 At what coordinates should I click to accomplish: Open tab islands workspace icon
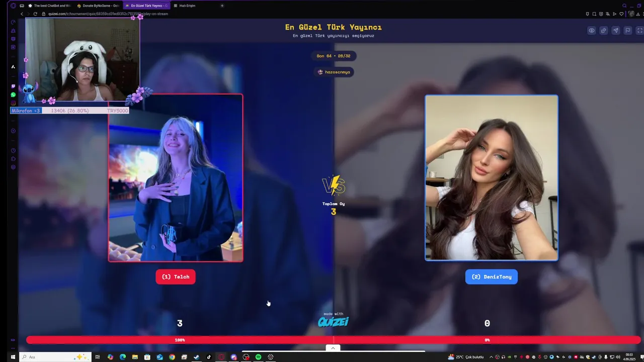[x=22, y=6]
